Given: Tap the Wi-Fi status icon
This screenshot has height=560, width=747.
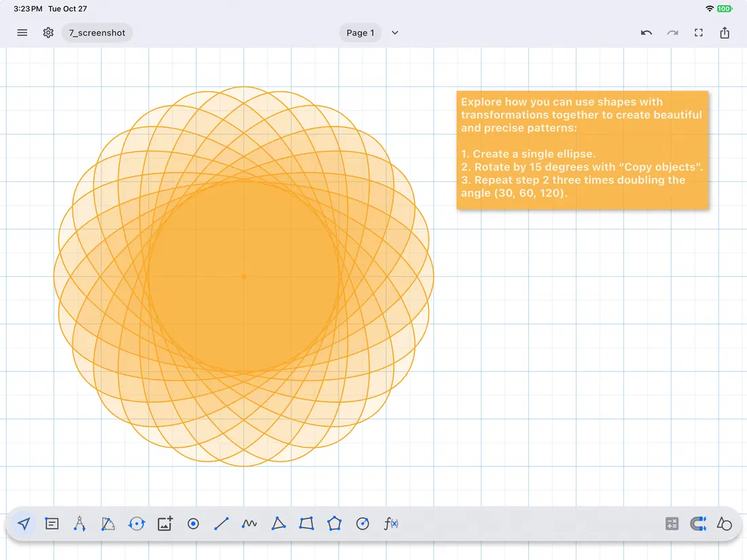Looking at the screenshot, I should [x=710, y=9].
